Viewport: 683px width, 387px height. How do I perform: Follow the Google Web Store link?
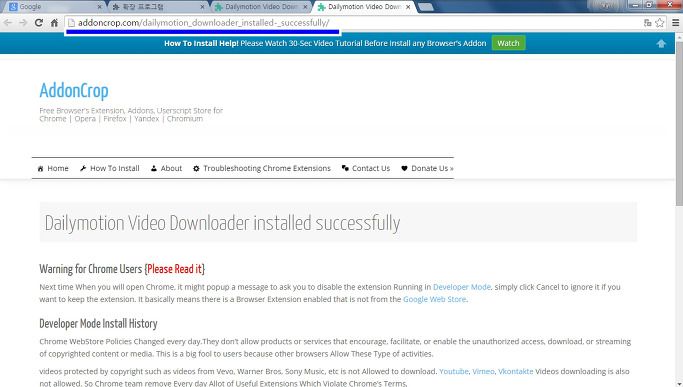click(x=434, y=299)
